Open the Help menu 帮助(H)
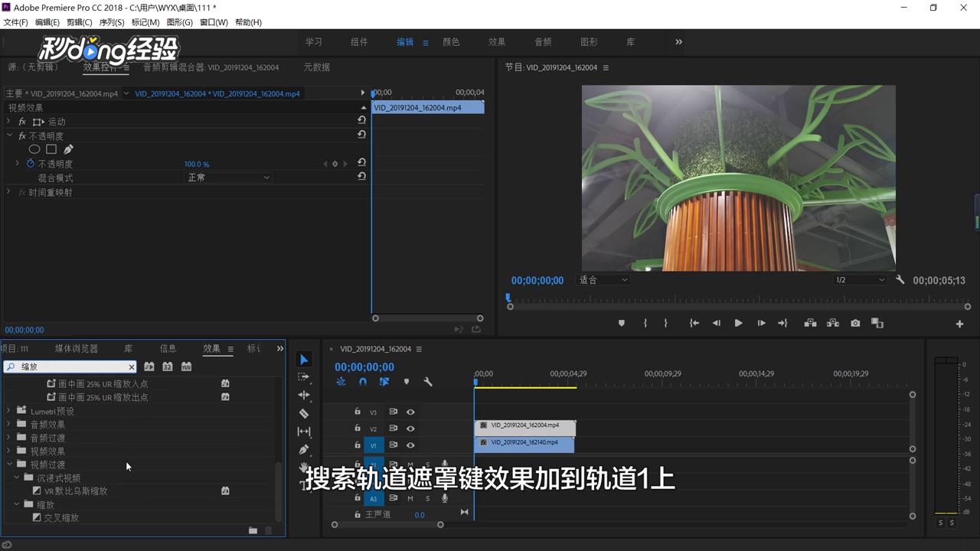 click(248, 22)
